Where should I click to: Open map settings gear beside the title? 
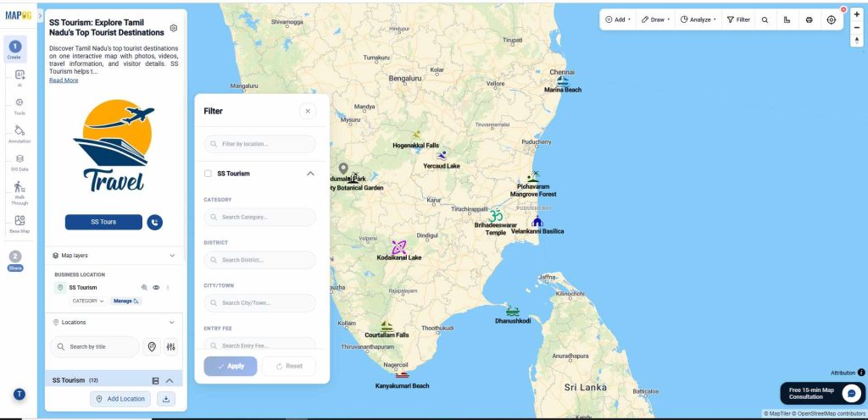click(x=173, y=28)
